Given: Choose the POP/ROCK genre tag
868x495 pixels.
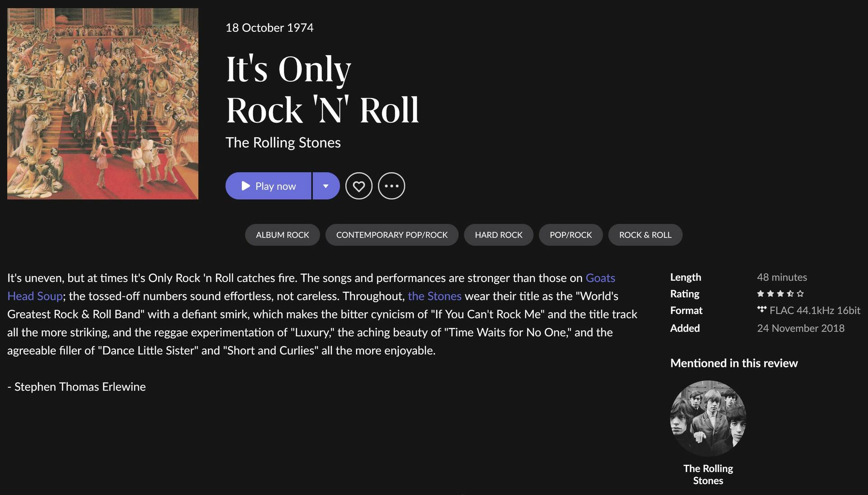Looking at the screenshot, I should click(x=571, y=235).
